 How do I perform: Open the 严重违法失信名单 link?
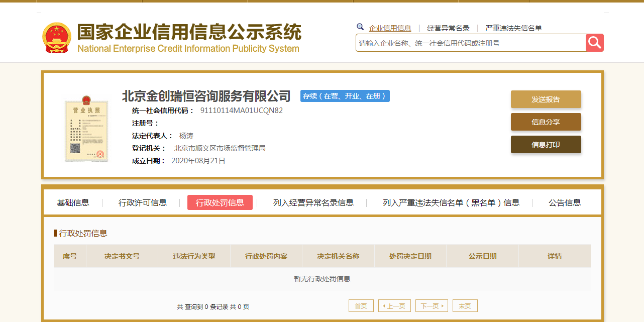click(513, 28)
